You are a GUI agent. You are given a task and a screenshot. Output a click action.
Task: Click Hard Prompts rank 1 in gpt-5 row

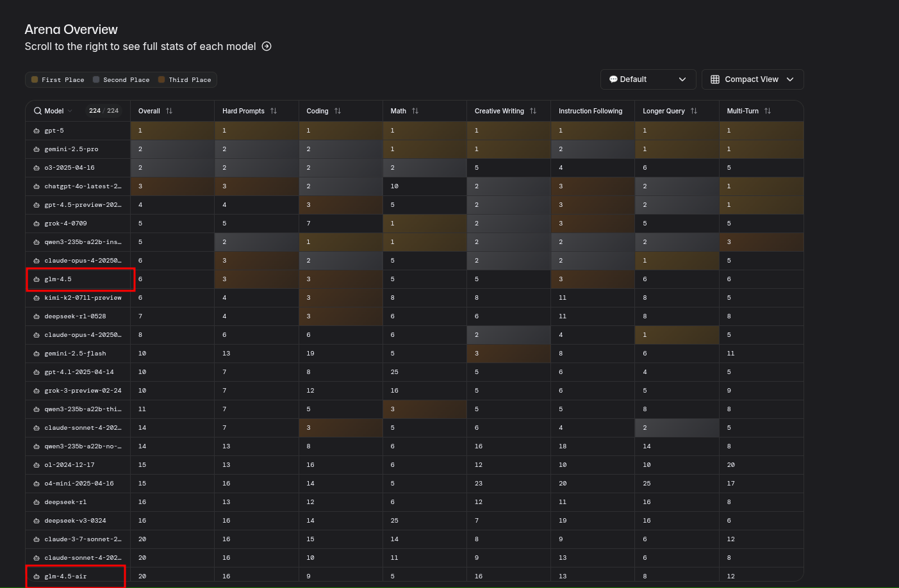[x=224, y=131]
